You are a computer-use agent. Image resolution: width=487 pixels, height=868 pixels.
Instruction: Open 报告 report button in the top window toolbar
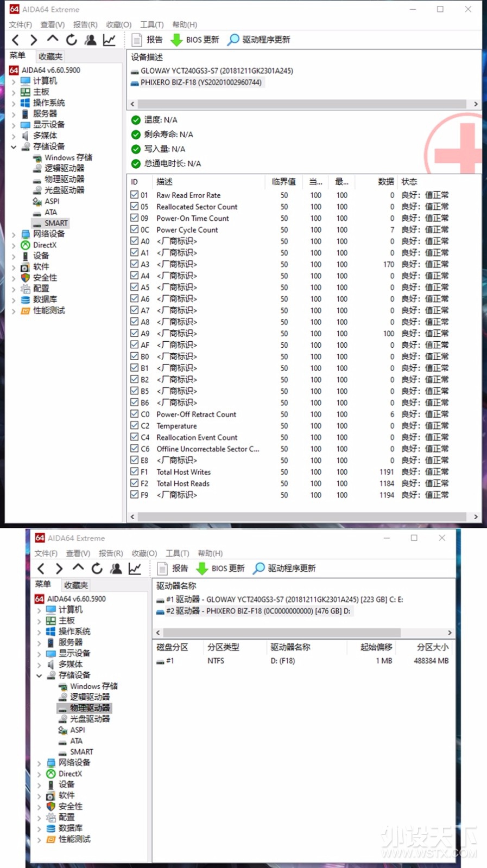coord(148,40)
